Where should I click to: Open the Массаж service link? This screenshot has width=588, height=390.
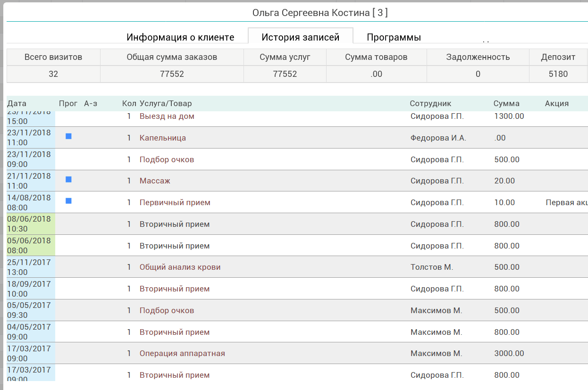tap(155, 181)
